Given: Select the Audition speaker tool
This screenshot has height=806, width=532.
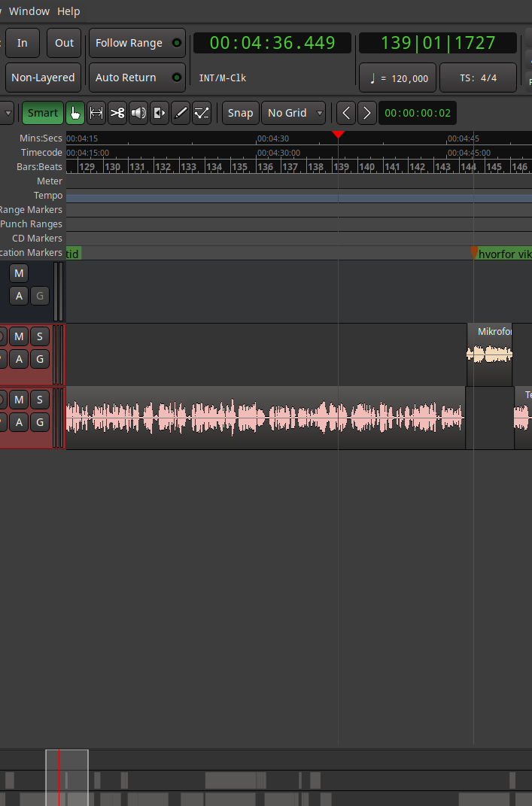Looking at the screenshot, I should [138, 113].
